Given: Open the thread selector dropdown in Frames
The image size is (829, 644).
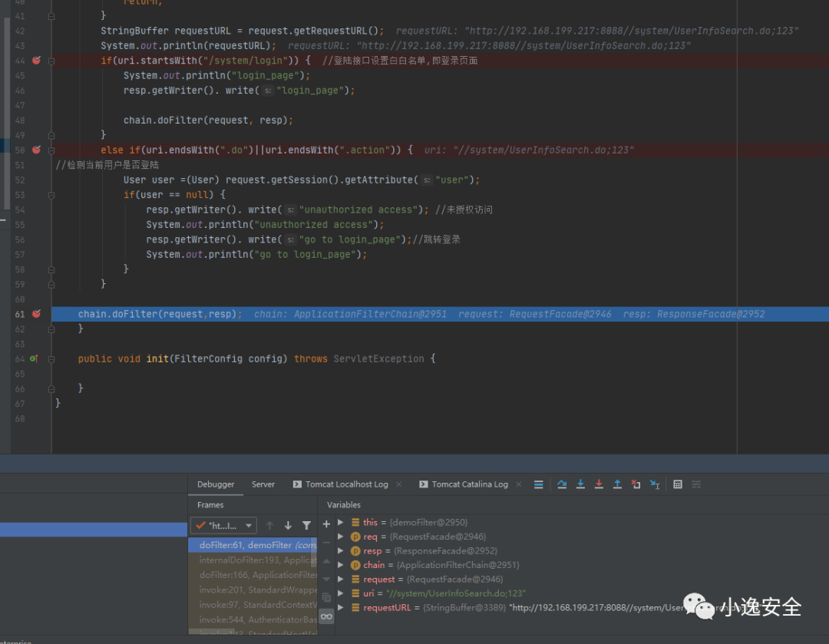Looking at the screenshot, I should [x=223, y=526].
